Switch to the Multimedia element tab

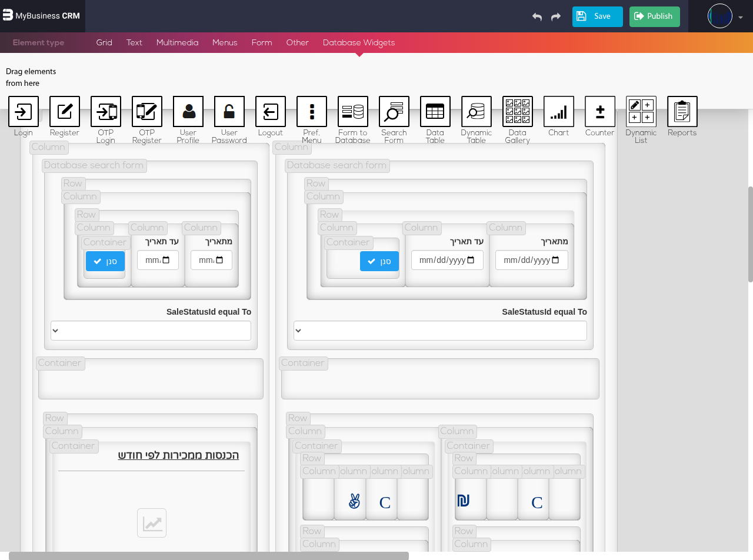[x=177, y=43]
